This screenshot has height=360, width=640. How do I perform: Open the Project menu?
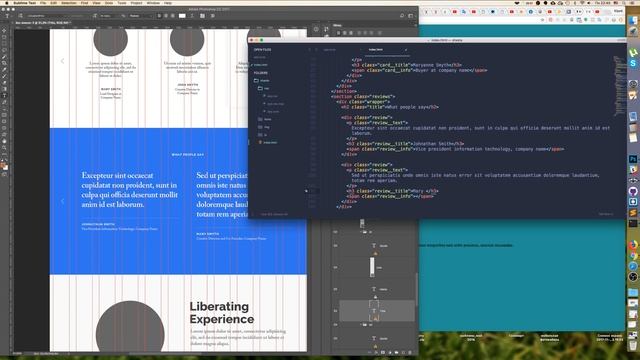click(x=136, y=3)
